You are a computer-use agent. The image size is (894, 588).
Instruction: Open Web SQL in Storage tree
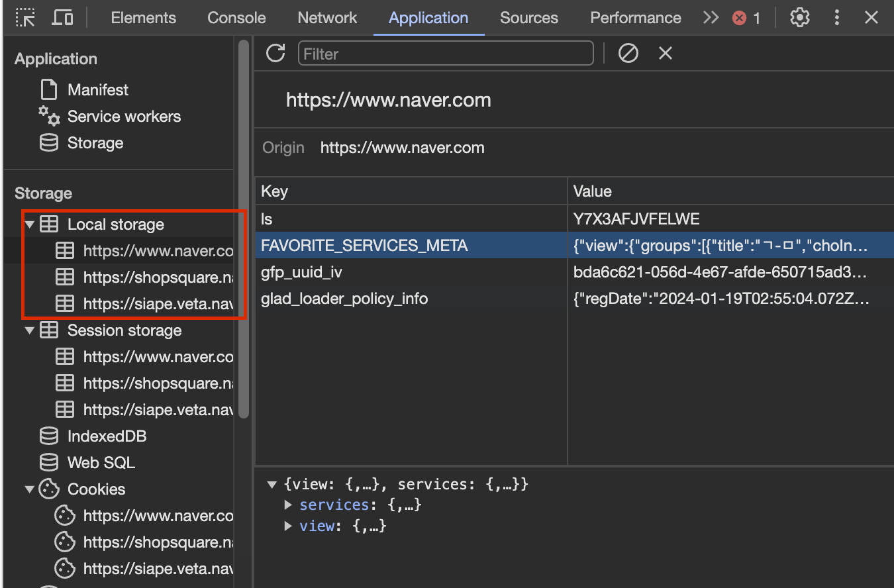click(101, 463)
